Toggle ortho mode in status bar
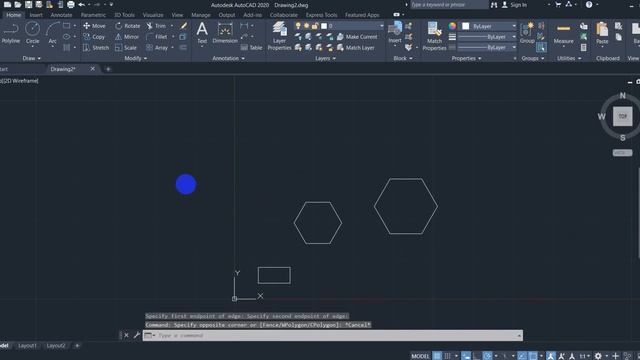 pyautogui.click(x=476, y=356)
